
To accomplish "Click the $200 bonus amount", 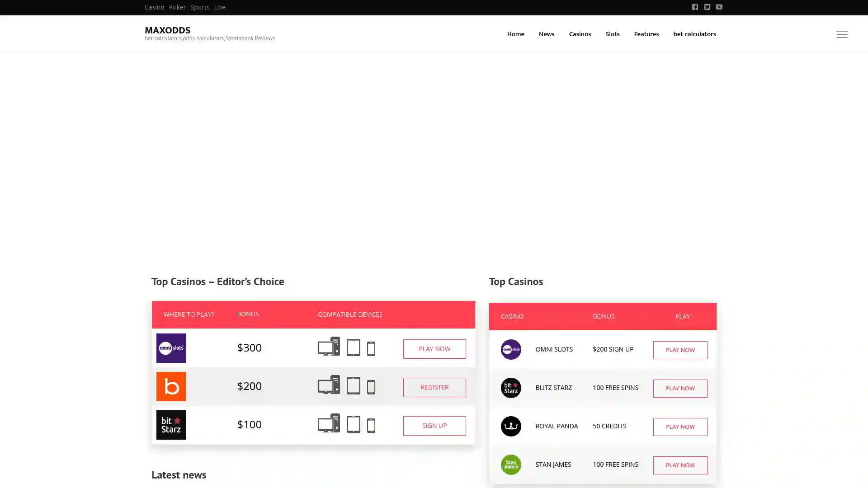I will [x=249, y=386].
